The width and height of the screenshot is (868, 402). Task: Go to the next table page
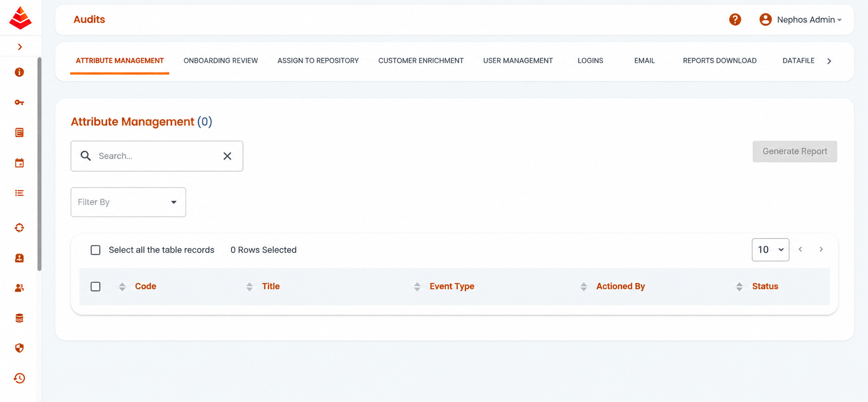pyautogui.click(x=821, y=249)
